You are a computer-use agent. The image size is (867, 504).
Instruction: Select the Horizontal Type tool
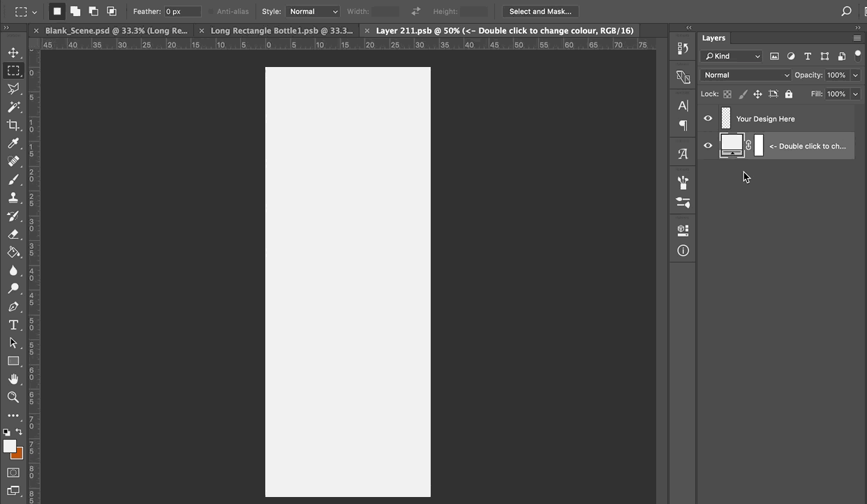pos(13,325)
